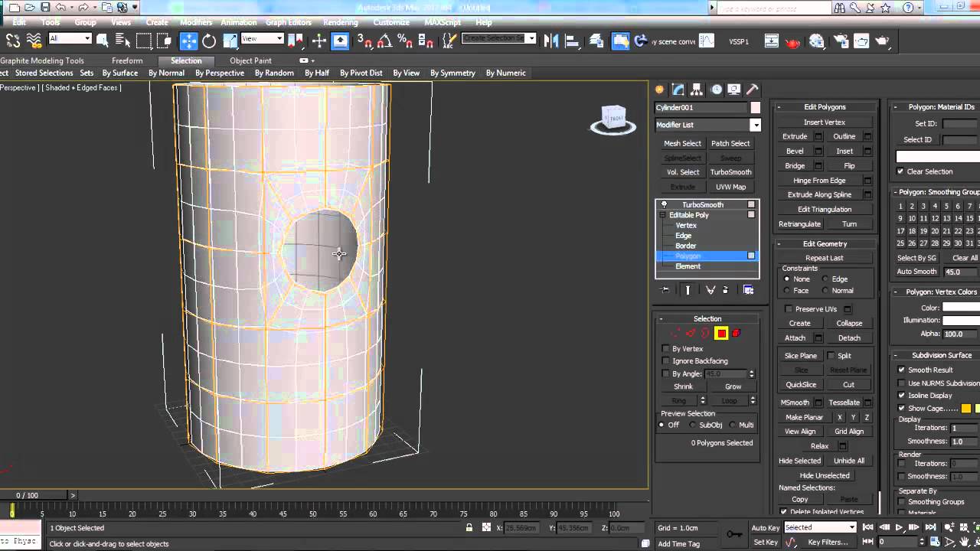Viewport: 980px width, 551px height.
Task: Open the Graph Editors menu
Action: (288, 22)
